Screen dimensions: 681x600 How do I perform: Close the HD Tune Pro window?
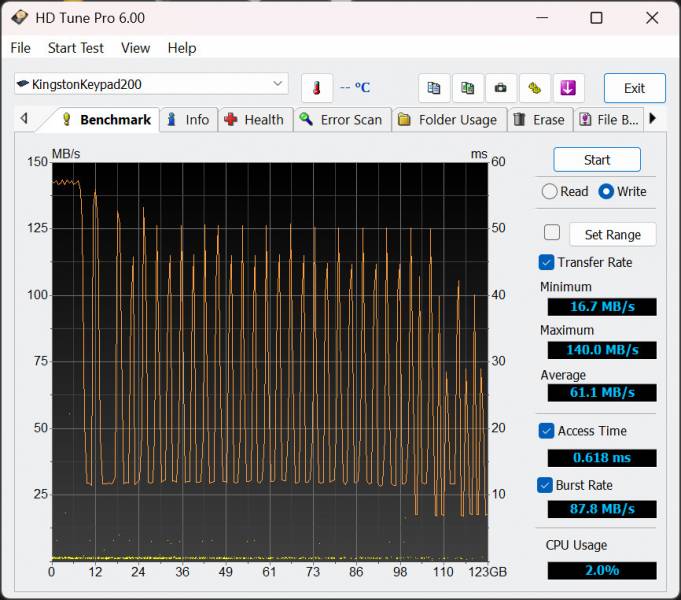652,18
